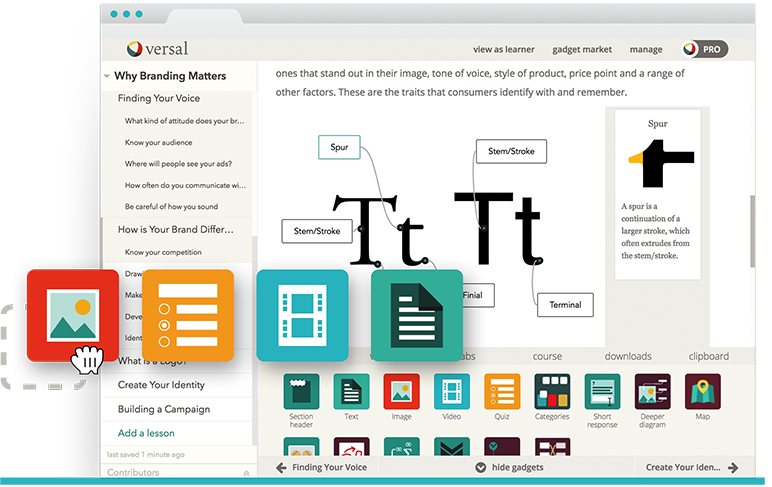
Task: Click the large green Text document tile
Action: [x=417, y=316]
